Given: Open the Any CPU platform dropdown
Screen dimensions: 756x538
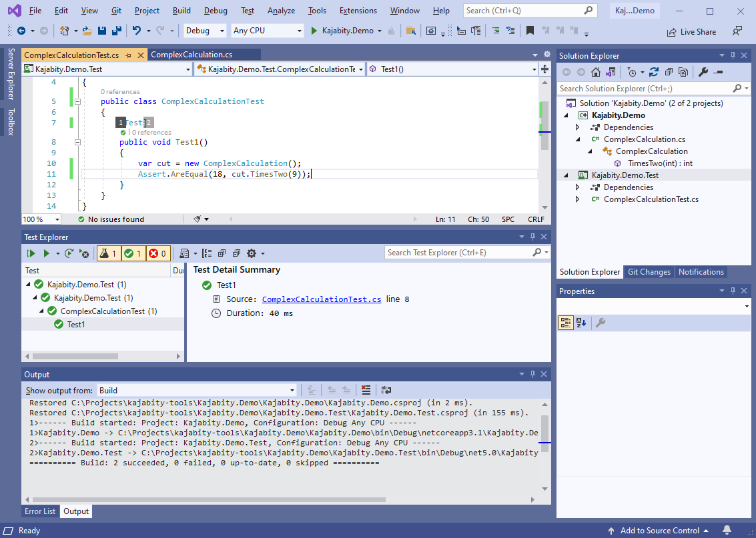Looking at the screenshot, I should [x=267, y=31].
